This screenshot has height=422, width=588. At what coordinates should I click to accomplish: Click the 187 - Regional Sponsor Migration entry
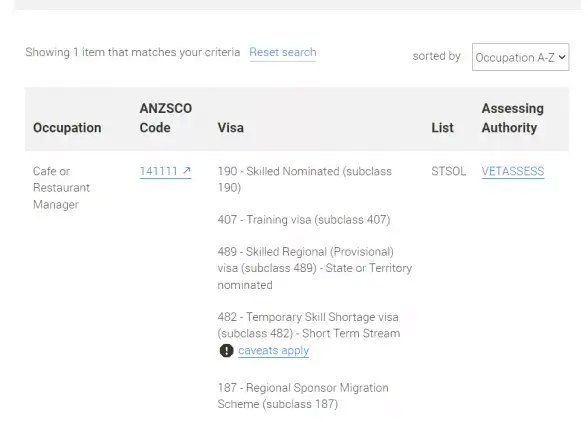pyautogui.click(x=303, y=396)
